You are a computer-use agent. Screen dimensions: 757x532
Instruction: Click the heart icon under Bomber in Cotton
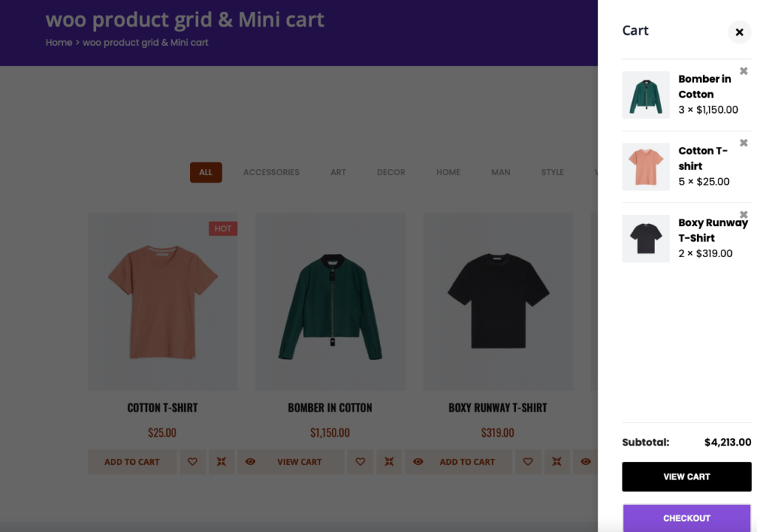tap(360, 462)
